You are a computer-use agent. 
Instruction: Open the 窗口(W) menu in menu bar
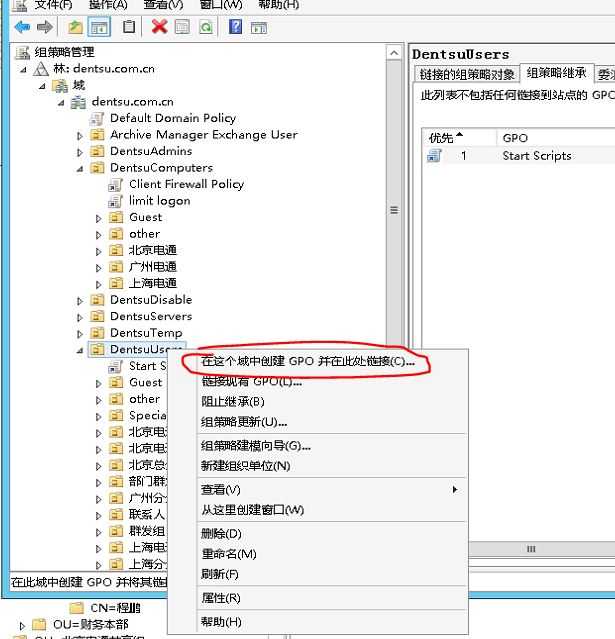[x=221, y=5]
